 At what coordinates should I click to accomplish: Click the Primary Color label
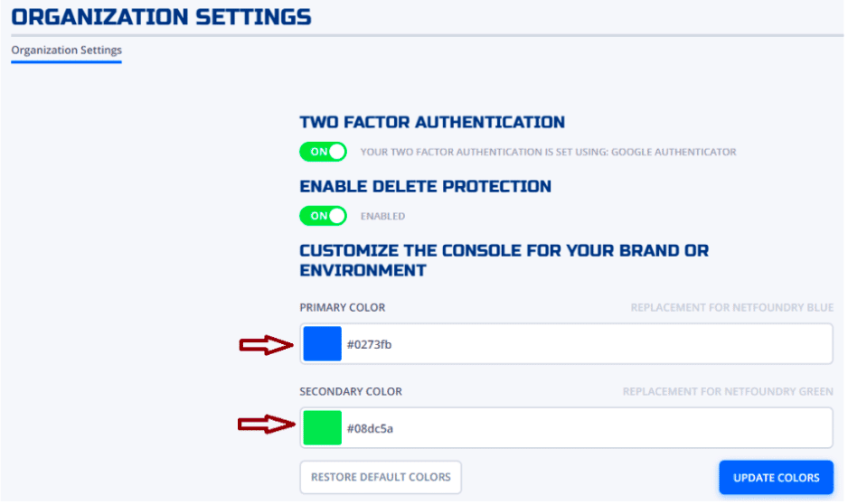[342, 308]
